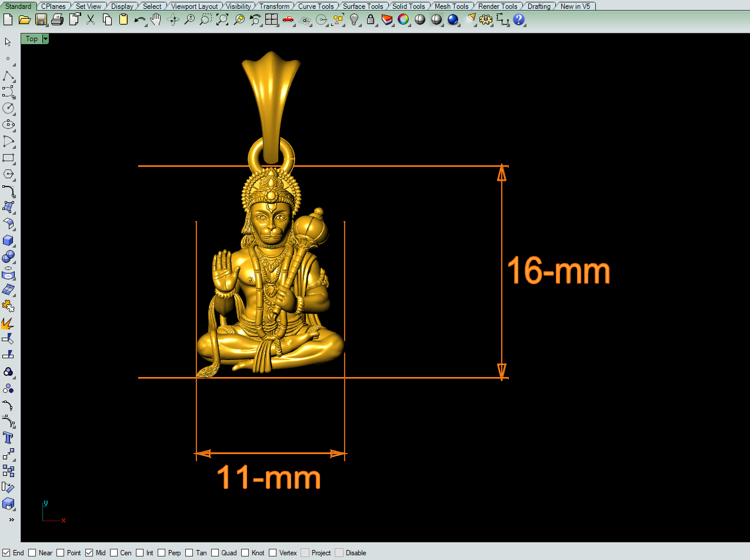
Task: Switch to the CPlanes tab
Action: [x=53, y=6]
